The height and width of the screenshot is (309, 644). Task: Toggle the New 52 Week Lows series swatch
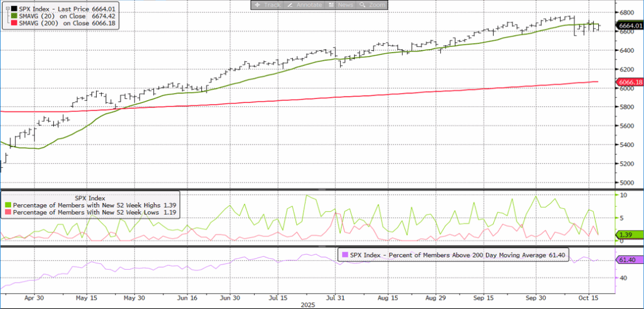(7, 212)
